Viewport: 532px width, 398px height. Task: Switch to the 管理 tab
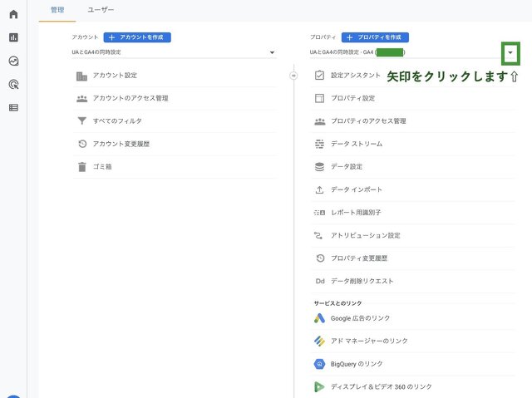[57, 10]
